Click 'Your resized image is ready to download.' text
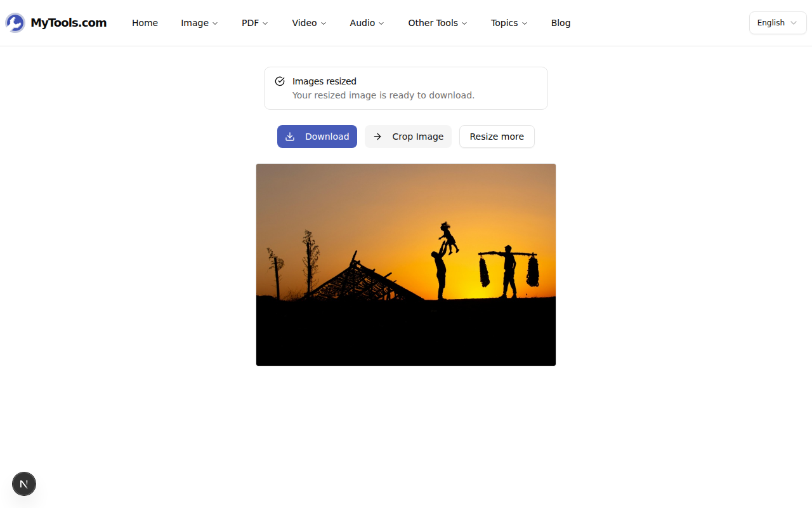The image size is (812, 508). click(x=383, y=95)
